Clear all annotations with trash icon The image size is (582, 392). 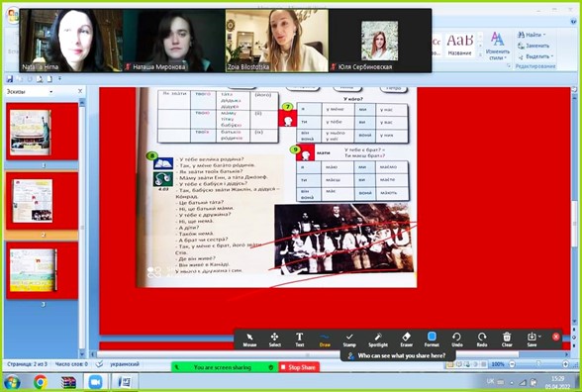pyautogui.click(x=507, y=340)
